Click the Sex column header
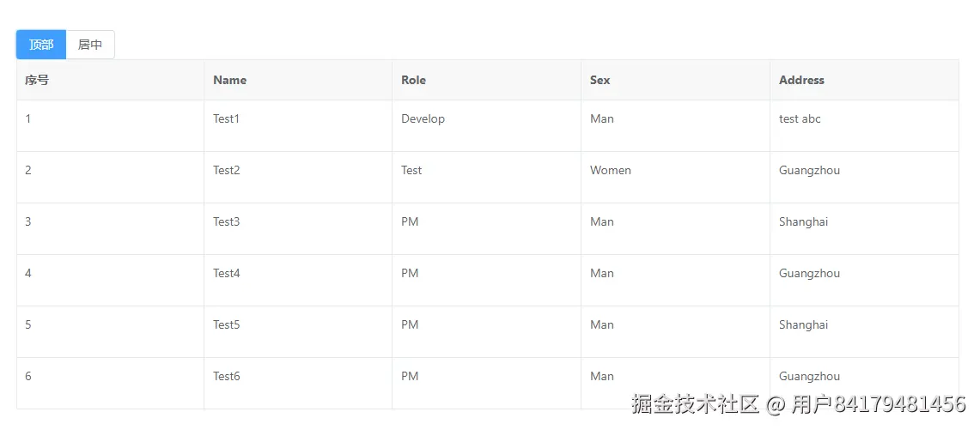The height and width of the screenshot is (430, 980). [x=600, y=80]
